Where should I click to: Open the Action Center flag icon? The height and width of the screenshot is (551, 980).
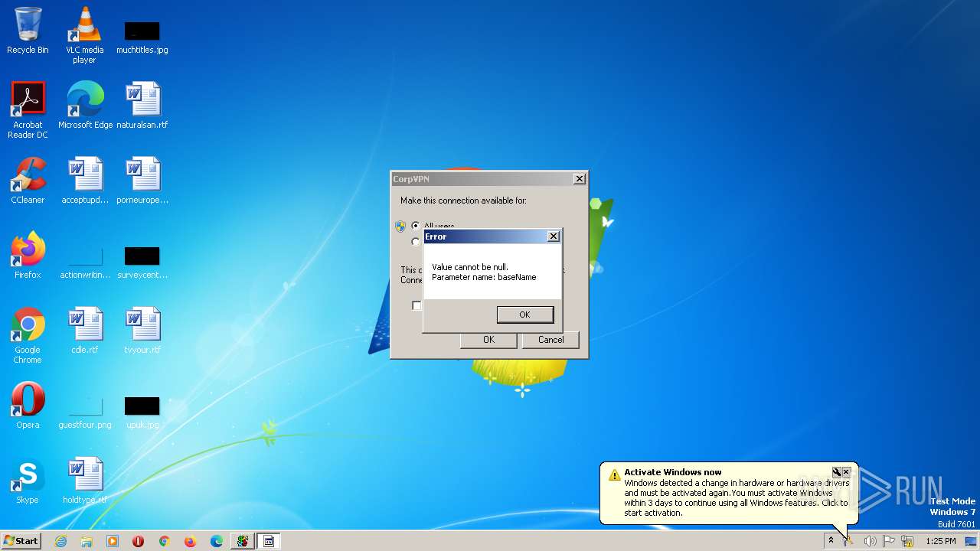pyautogui.click(x=889, y=541)
